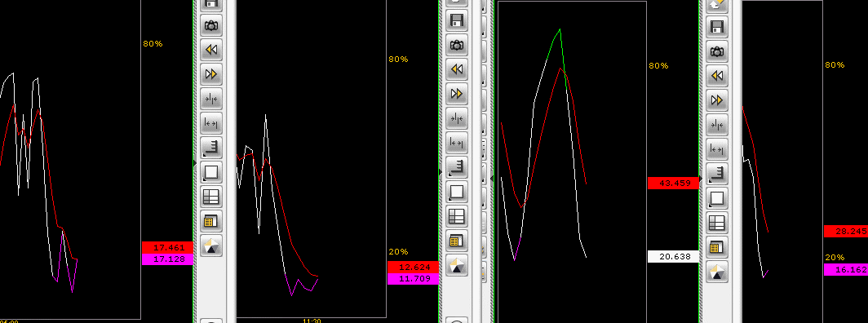Click fast-forward arrows icon in toolbar after 12.624 chart
Image resolution: width=868 pixels, height=323 pixels.
point(456,94)
